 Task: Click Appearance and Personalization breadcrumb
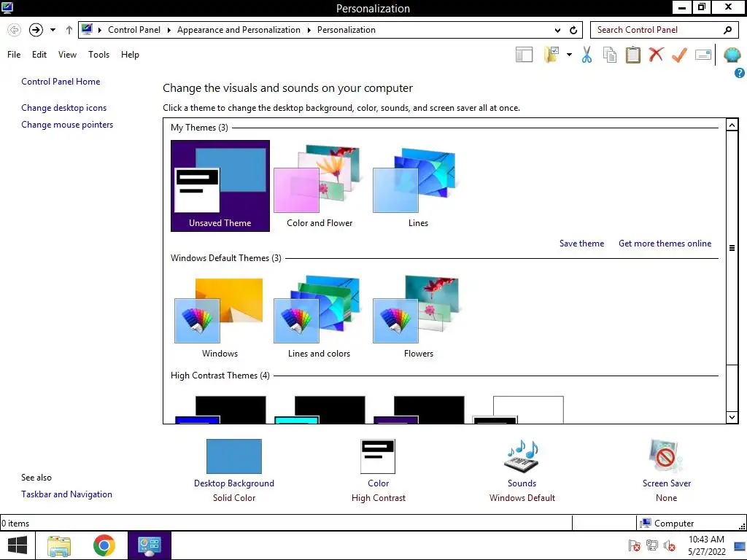pos(239,30)
